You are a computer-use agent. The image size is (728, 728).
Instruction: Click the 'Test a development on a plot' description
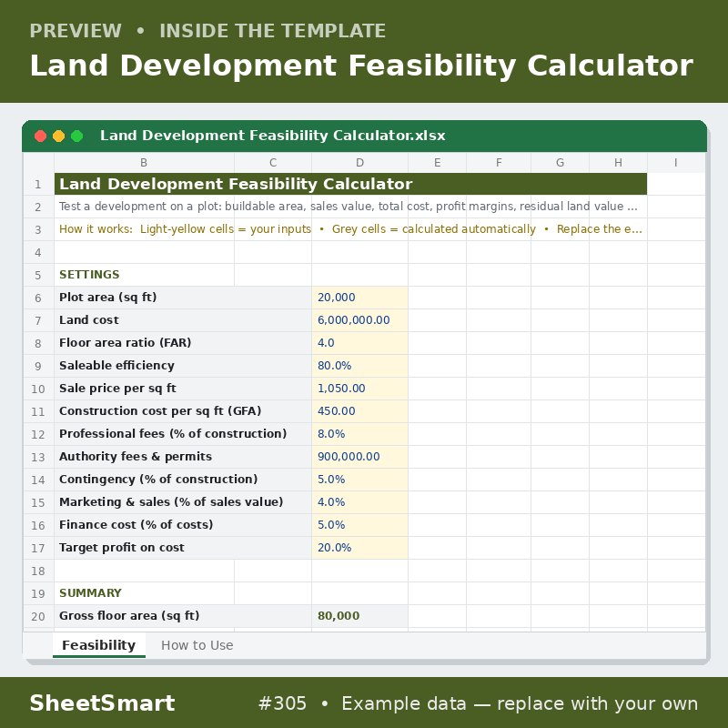[x=349, y=207]
